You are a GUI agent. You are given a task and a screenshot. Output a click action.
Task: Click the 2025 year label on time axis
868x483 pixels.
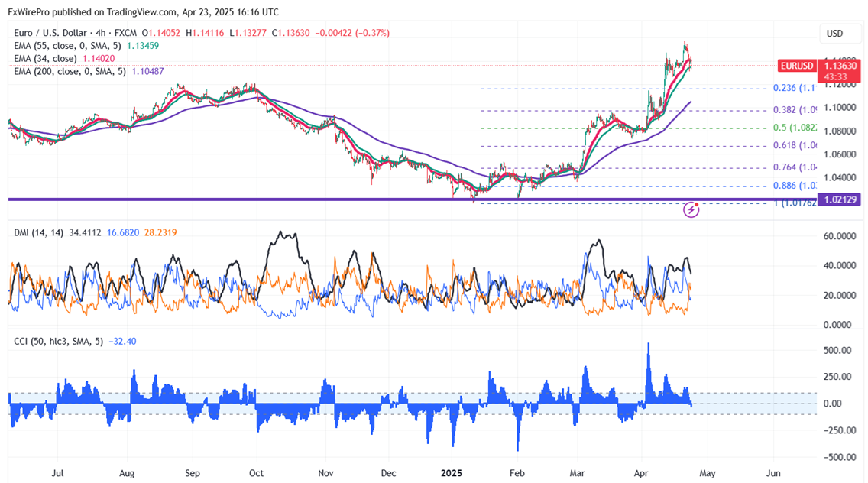tap(451, 474)
